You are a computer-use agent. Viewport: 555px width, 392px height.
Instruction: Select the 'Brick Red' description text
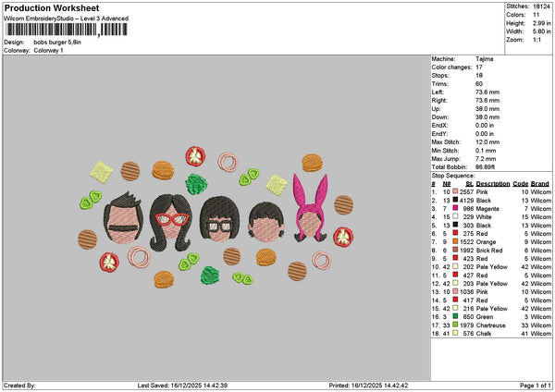489,251
